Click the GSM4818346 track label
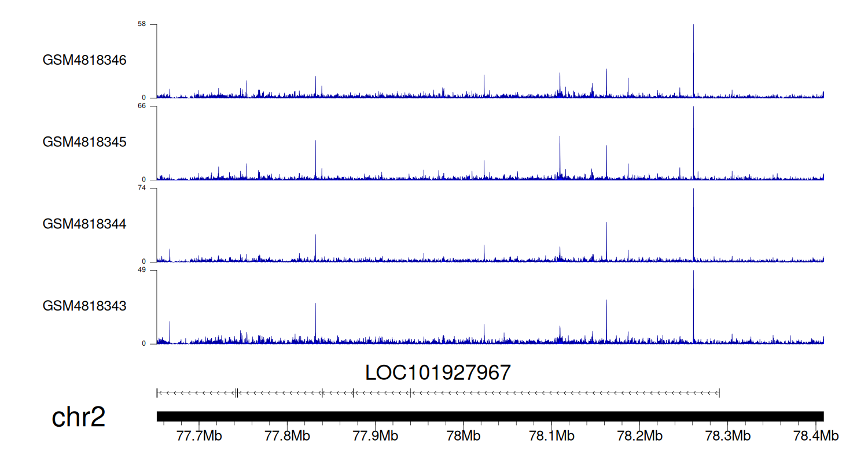Viewport: 868px width, 451px height. pos(84,60)
